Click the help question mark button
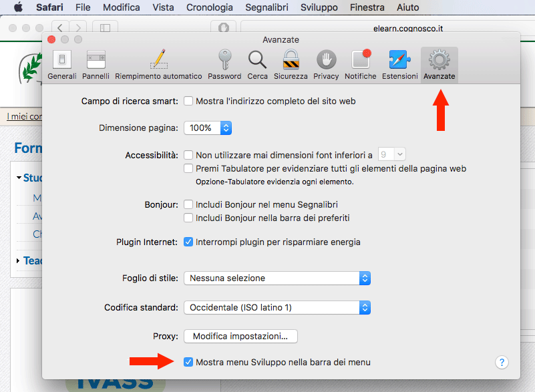The width and height of the screenshot is (535, 392). pos(502,363)
